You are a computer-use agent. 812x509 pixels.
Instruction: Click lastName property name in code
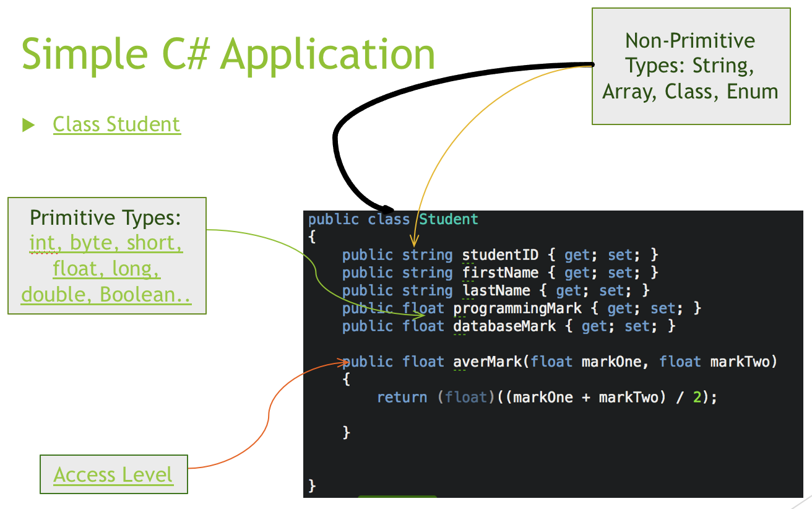(496, 290)
